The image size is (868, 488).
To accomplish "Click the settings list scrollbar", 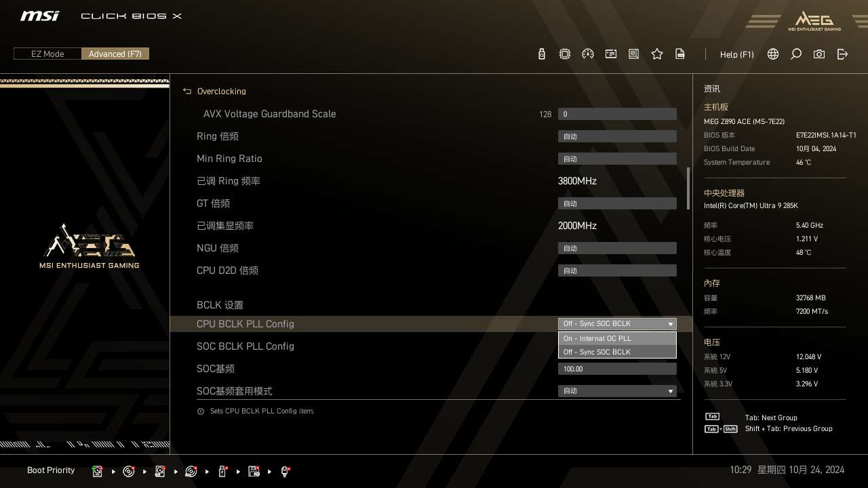I will pos(688,188).
